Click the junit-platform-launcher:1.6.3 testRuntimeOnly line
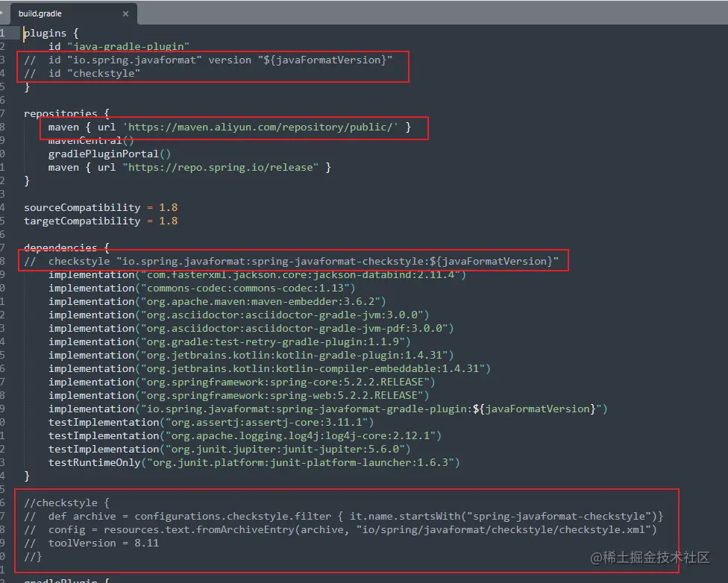The image size is (728, 583). pos(254,463)
